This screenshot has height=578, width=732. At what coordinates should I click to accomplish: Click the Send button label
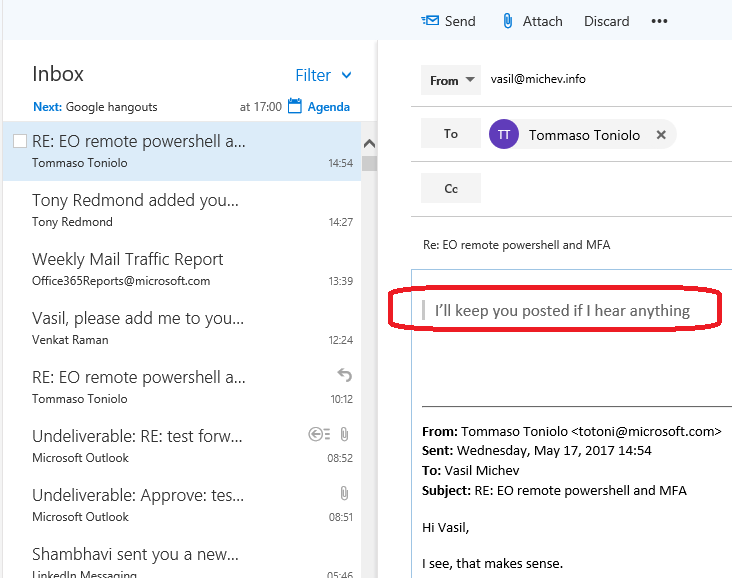tap(460, 21)
